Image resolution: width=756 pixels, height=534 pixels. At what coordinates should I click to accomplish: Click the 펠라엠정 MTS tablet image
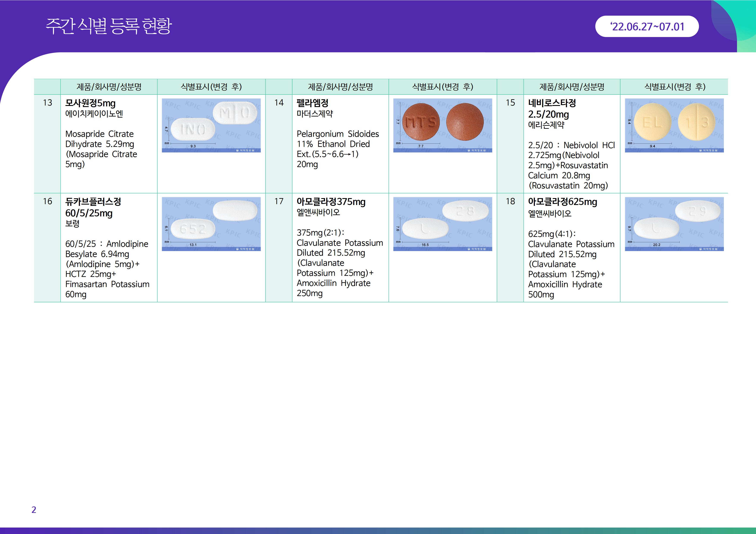click(x=442, y=125)
